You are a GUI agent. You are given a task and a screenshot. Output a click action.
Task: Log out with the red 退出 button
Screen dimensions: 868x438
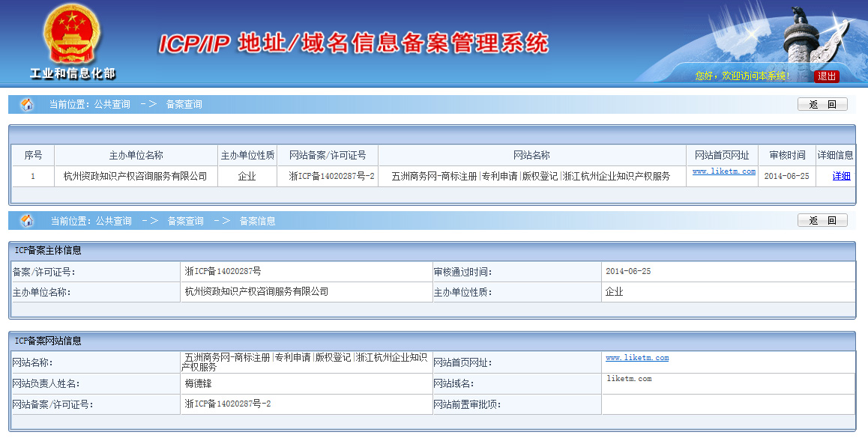pyautogui.click(x=827, y=76)
